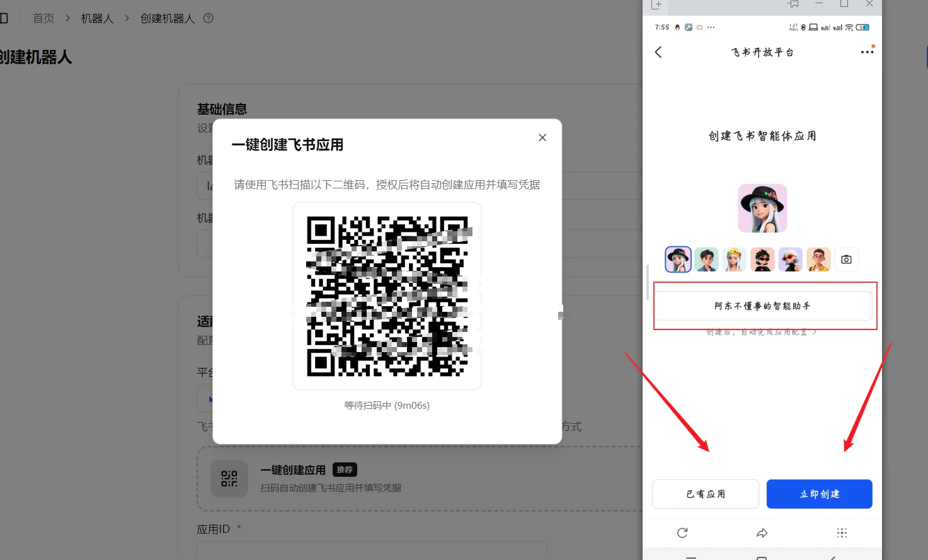Pick the yellow-hat girl avatar thumbnail
928x560 pixels.
[x=734, y=260]
